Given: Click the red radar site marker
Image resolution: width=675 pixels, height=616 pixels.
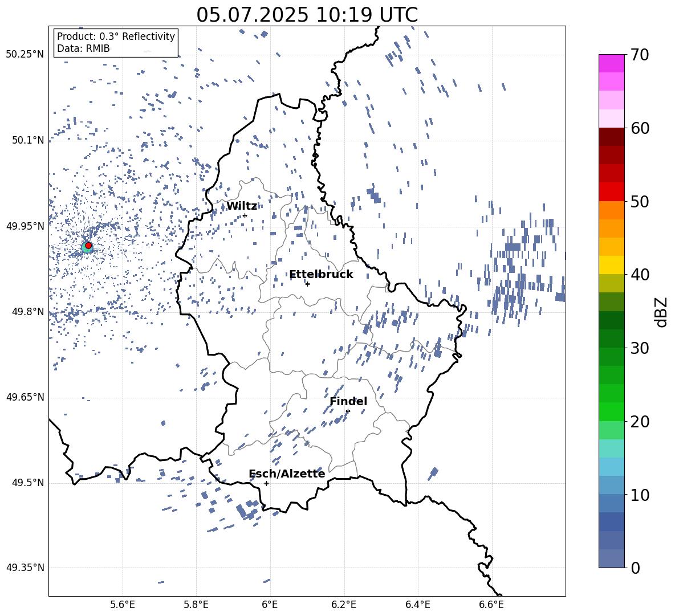Looking at the screenshot, I should tap(88, 245).
